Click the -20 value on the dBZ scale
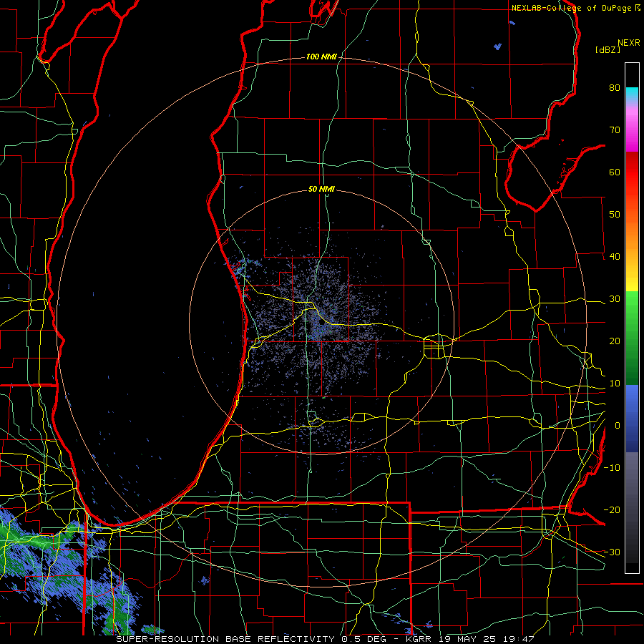Screen dimensions: 644x644 (x=612, y=509)
